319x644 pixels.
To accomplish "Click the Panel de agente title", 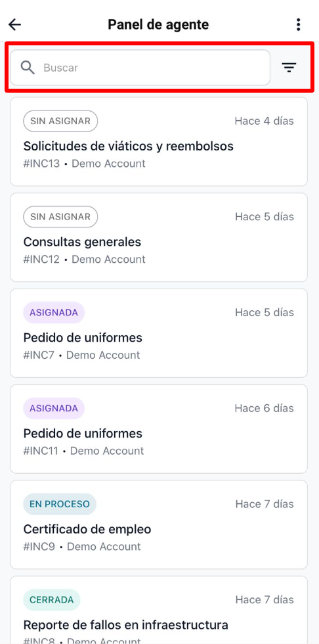I will [x=158, y=25].
